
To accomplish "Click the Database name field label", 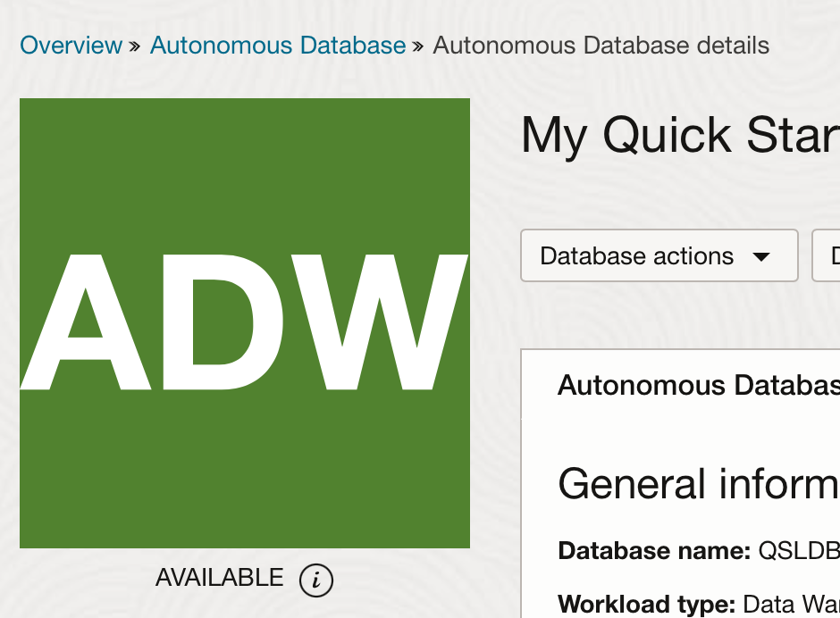I will [x=653, y=551].
